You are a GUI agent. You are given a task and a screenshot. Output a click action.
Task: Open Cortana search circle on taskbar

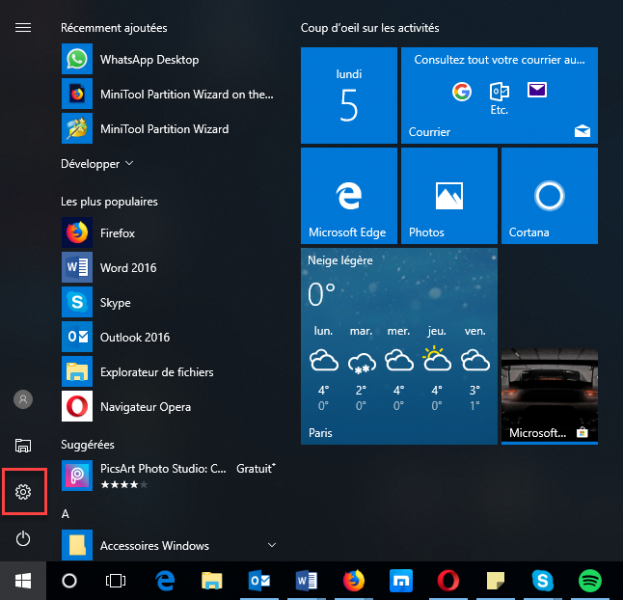click(70, 581)
